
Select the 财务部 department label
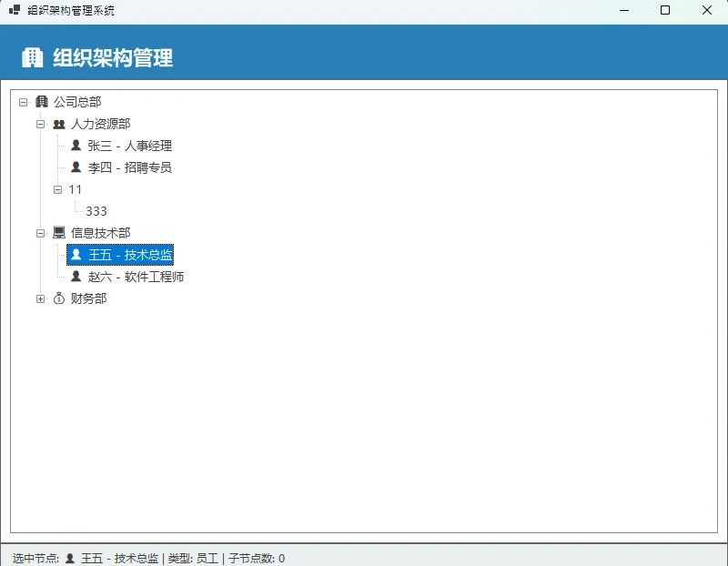[x=88, y=298]
